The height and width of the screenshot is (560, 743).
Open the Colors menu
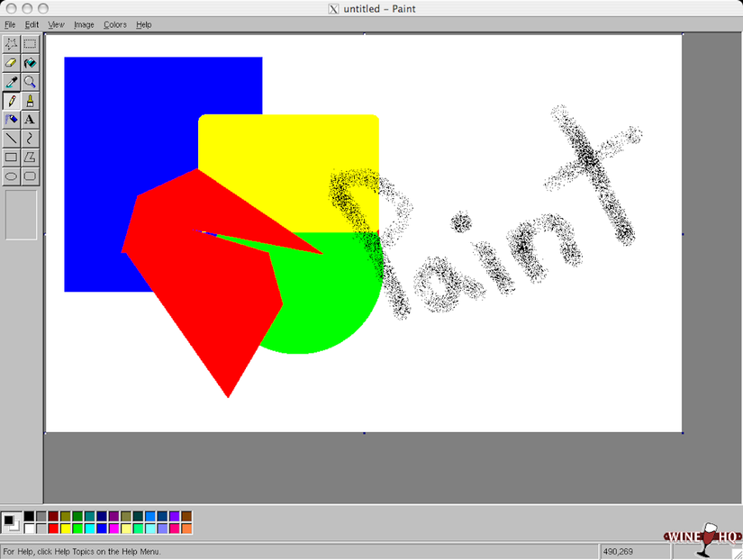tap(114, 24)
